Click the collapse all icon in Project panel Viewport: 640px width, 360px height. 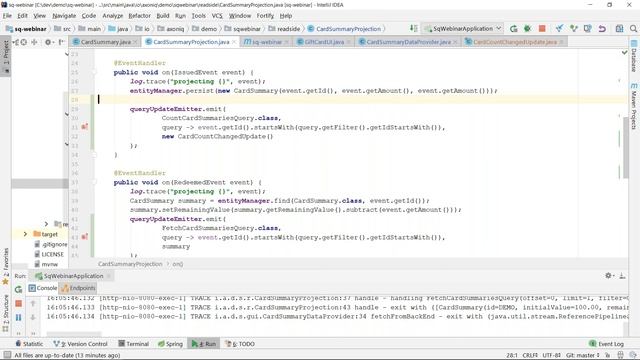coord(35,42)
